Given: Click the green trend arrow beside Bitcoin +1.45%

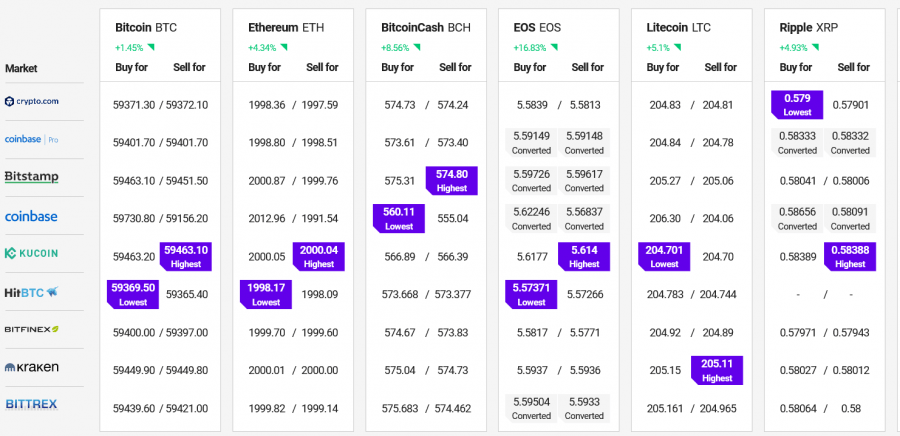Looking at the screenshot, I should point(151,47).
